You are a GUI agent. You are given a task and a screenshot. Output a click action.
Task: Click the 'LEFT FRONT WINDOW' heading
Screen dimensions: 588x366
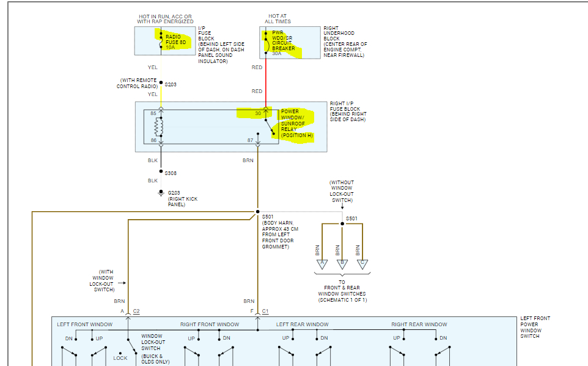(x=85, y=324)
